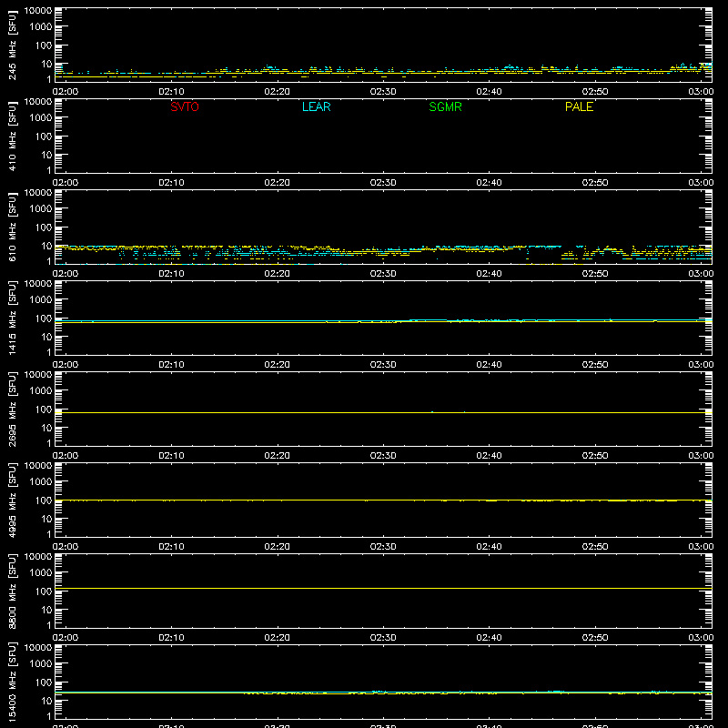728x728 pixels.
Task: Click the 10000 tick label on the 2695 MHz plot
Action: [x=38, y=375]
